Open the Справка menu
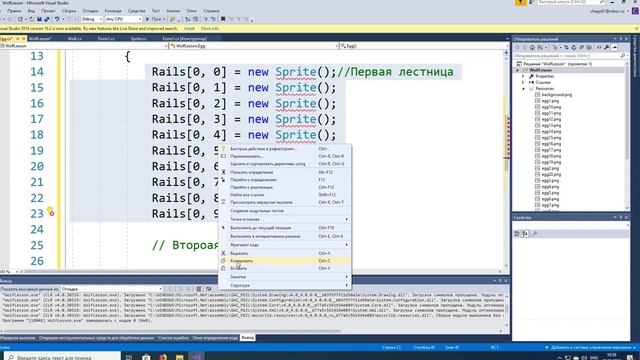 [x=211, y=11]
